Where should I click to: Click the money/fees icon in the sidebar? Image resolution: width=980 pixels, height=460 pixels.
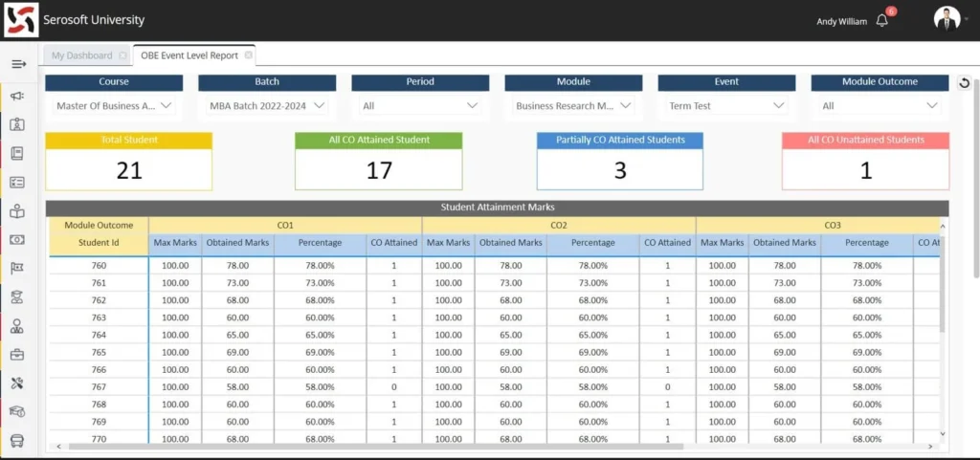click(x=17, y=240)
